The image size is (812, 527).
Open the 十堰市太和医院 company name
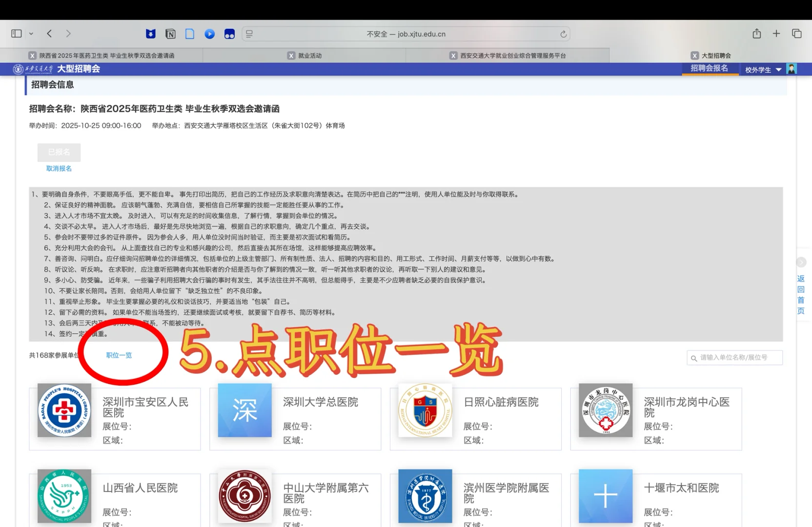681,488
